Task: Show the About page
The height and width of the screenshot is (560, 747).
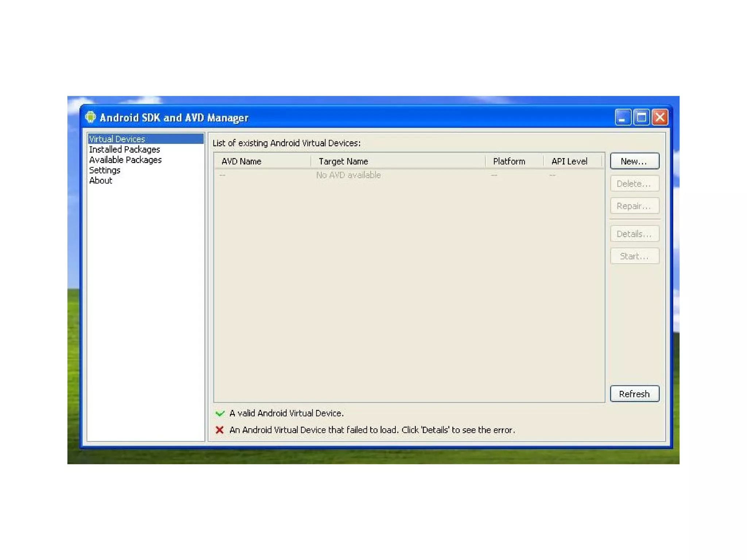Action: [101, 180]
